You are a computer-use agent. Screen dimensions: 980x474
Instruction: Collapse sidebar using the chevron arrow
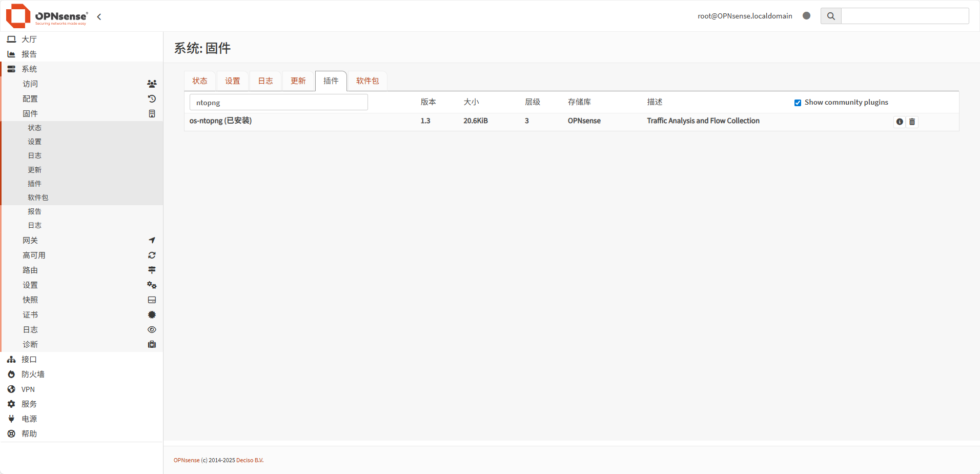[x=99, y=17]
